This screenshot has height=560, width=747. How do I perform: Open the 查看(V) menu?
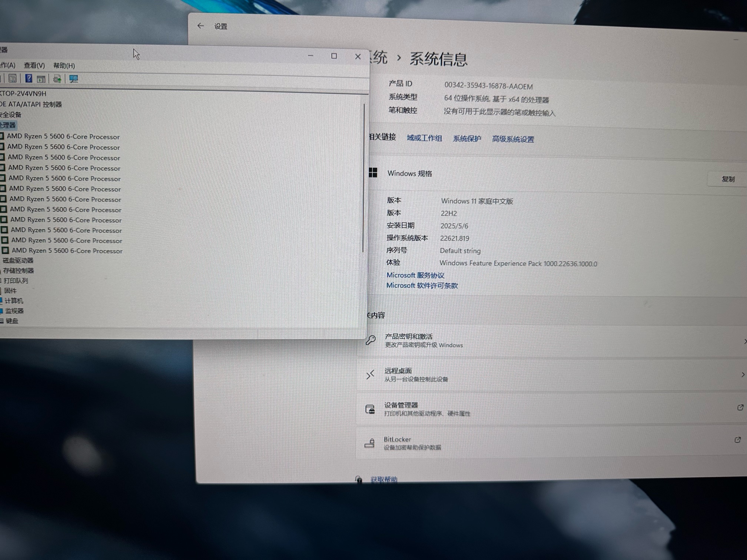coord(34,66)
